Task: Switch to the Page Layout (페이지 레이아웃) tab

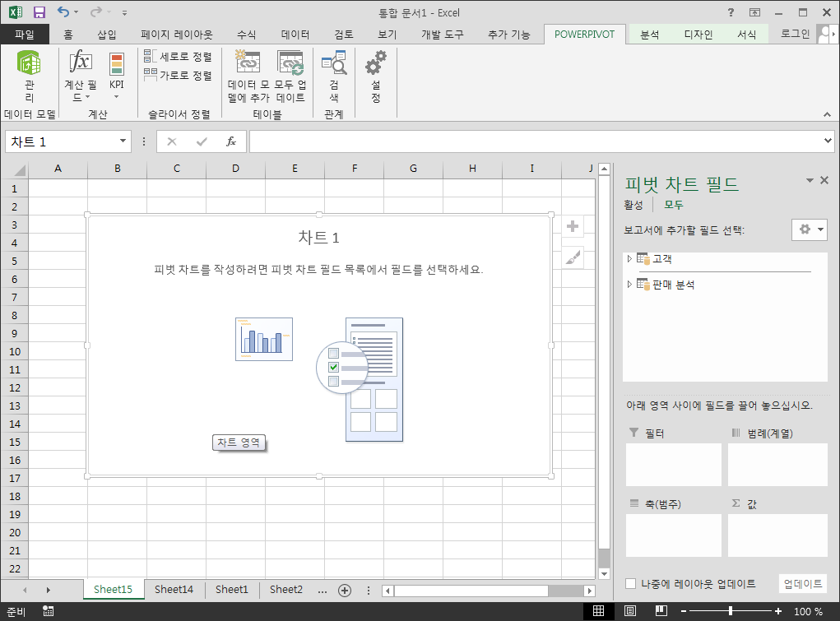Action: click(176, 35)
